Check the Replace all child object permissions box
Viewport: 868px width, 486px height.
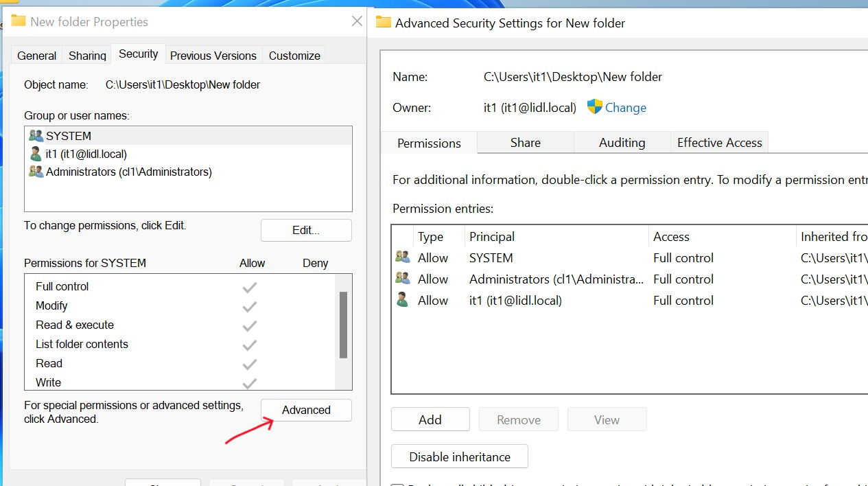coord(397,484)
